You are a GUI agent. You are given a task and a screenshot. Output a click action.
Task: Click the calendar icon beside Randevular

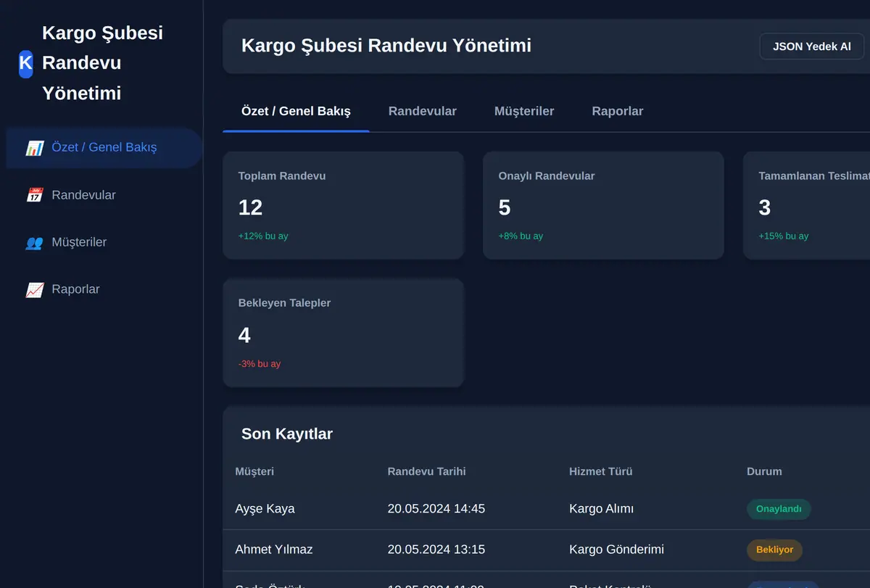tap(34, 195)
